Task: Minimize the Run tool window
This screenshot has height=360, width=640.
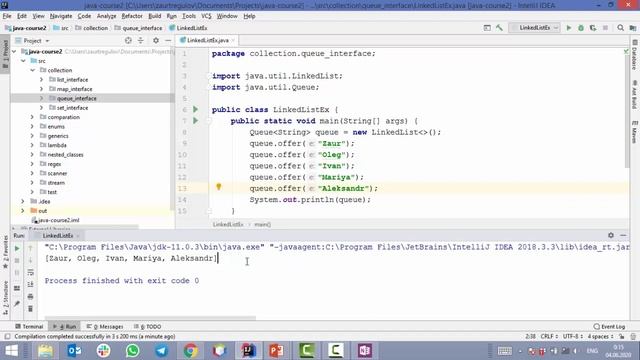Action: click(x=623, y=235)
